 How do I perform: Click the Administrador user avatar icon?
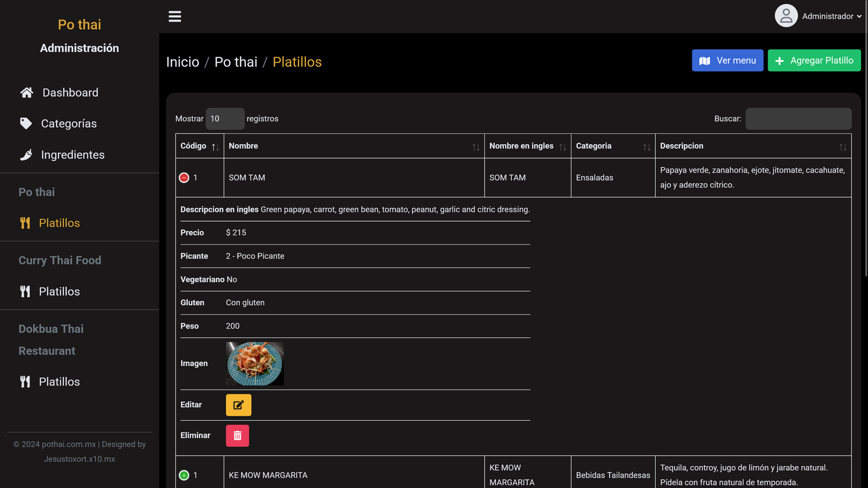[786, 16]
